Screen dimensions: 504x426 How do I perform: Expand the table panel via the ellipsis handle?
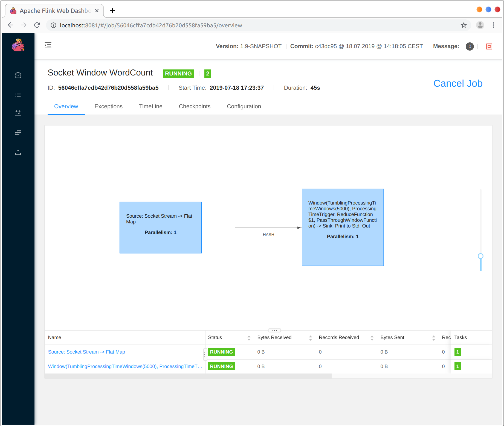click(274, 330)
